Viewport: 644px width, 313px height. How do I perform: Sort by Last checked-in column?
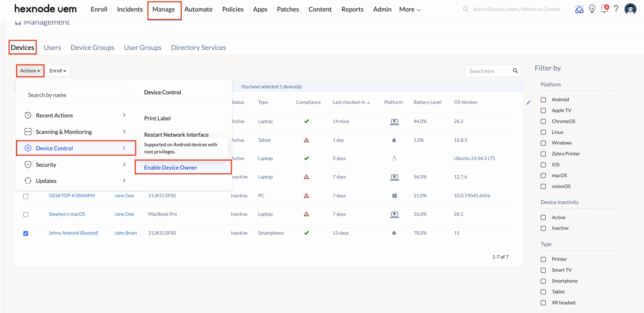coord(349,102)
